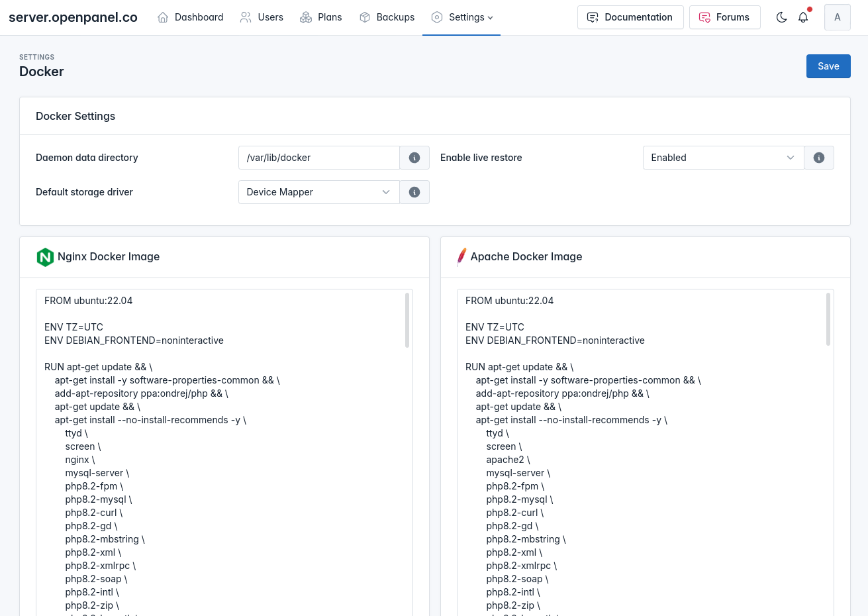Toggle dark mode moon icon
868x616 pixels.
click(x=781, y=17)
